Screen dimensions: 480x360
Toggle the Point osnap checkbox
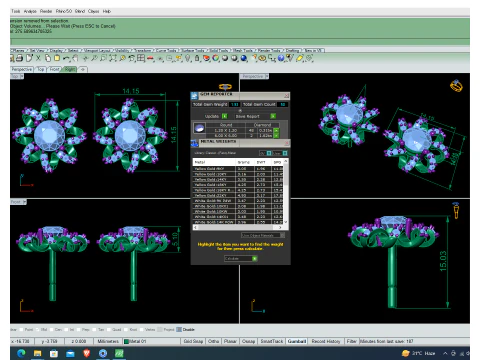pyautogui.click(x=22, y=330)
